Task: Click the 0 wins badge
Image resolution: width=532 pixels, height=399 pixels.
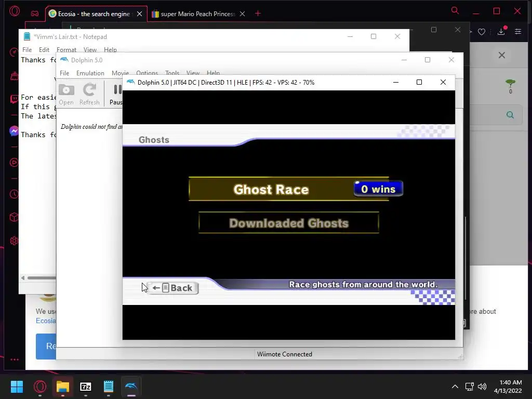Action: (x=378, y=189)
